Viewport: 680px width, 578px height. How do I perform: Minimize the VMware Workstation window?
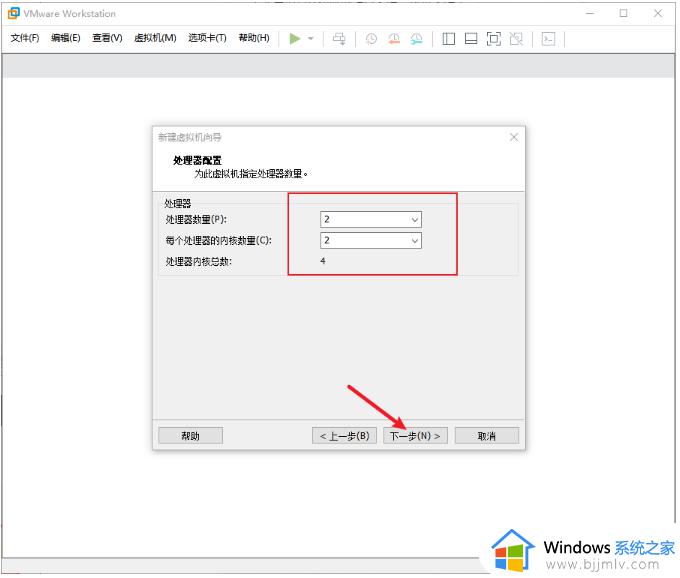pyautogui.click(x=590, y=13)
